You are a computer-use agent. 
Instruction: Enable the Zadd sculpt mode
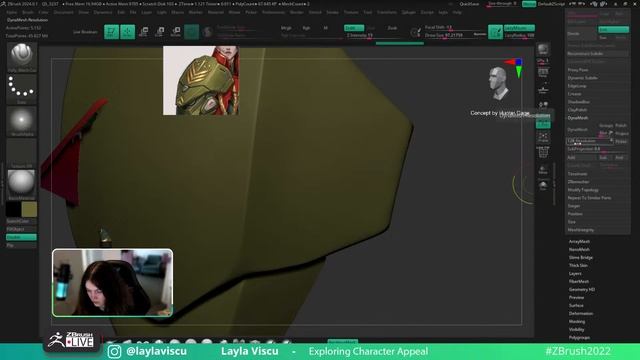[354, 28]
